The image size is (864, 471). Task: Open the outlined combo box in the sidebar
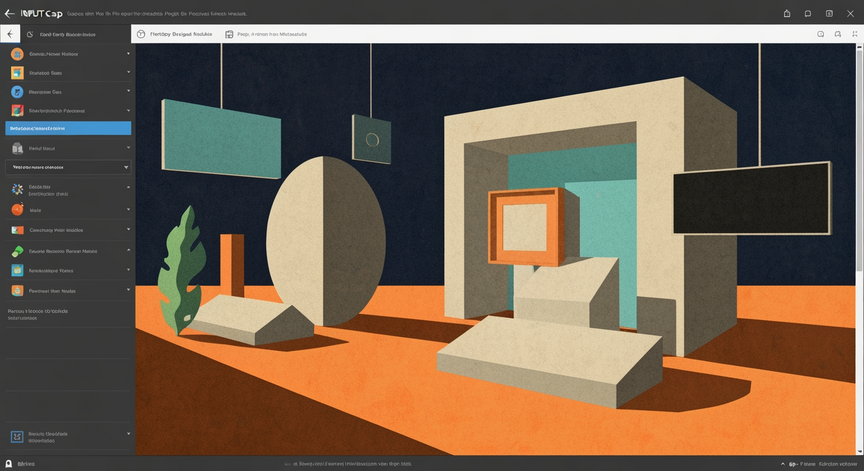68,167
